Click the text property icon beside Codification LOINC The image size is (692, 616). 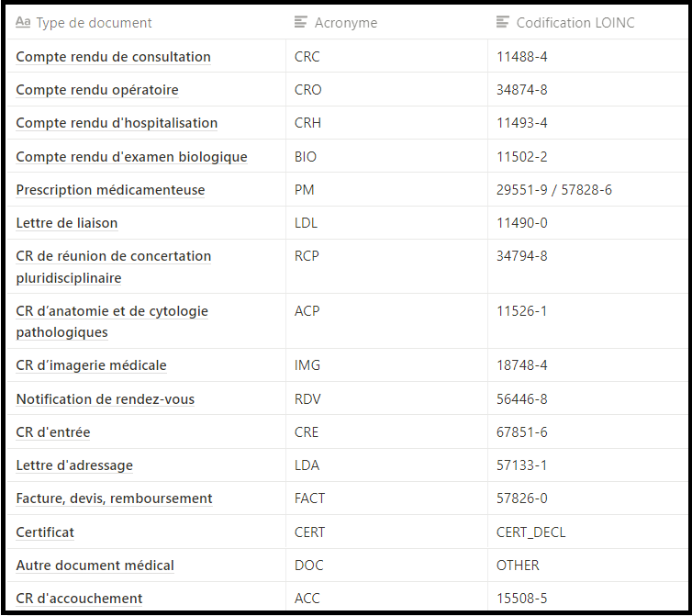[x=502, y=22]
